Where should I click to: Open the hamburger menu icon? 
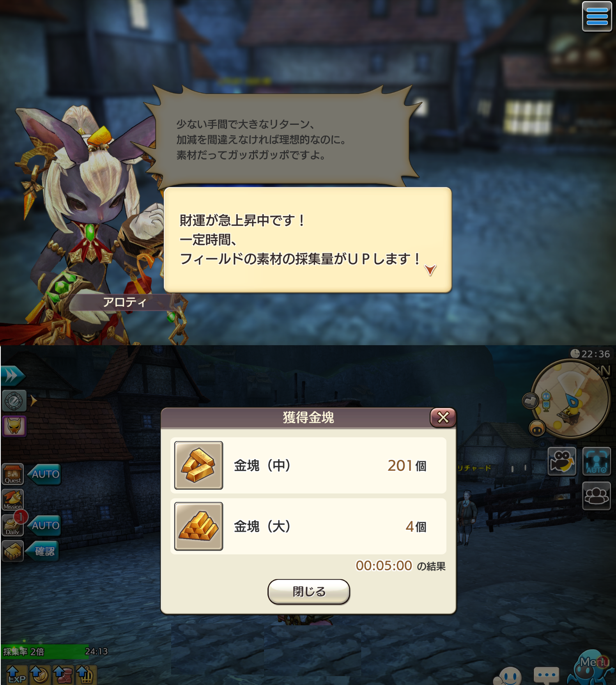597,16
